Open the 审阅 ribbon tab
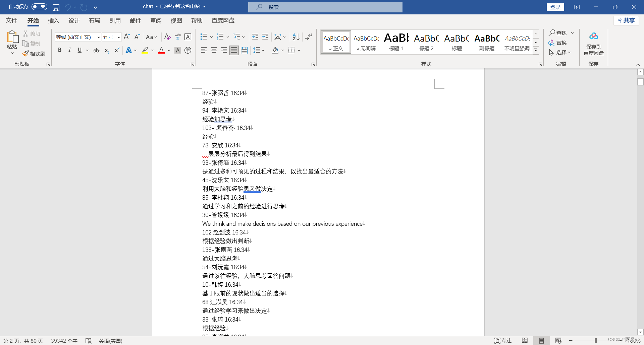 156,20
